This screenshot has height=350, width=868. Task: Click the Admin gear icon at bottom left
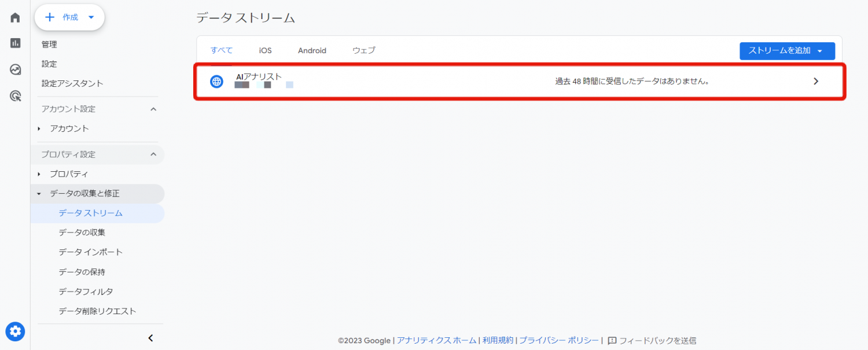(14, 331)
